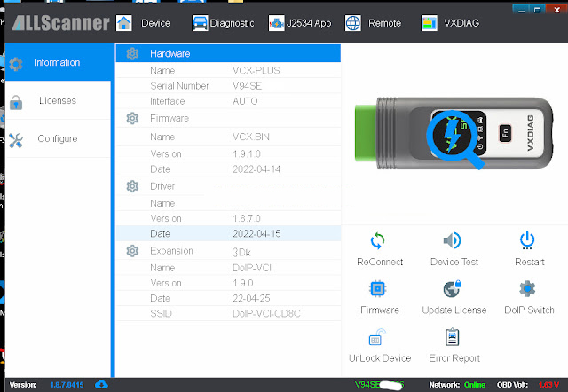Select the Expansion section header row
Viewport: 568px width, 392px height.
pyautogui.click(x=228, y=251)
